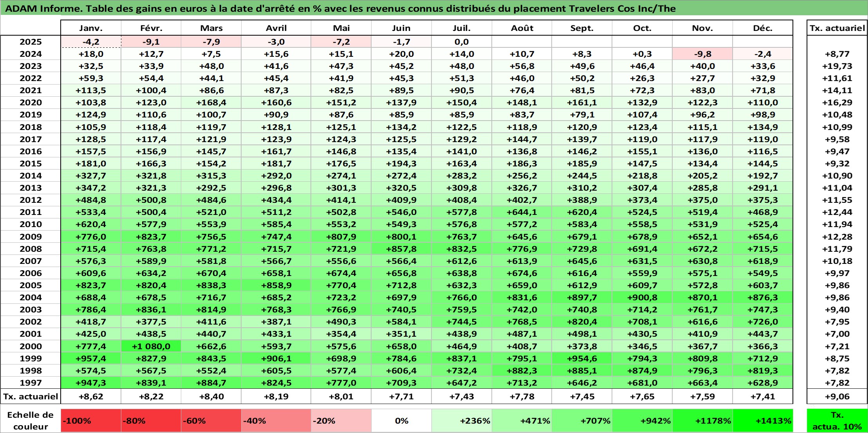Click the +236% light green swatch

coord(462,421)
